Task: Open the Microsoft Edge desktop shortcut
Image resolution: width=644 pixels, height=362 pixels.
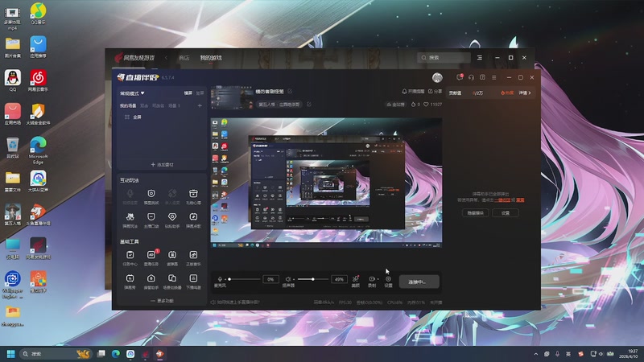Action: [38, 150]
